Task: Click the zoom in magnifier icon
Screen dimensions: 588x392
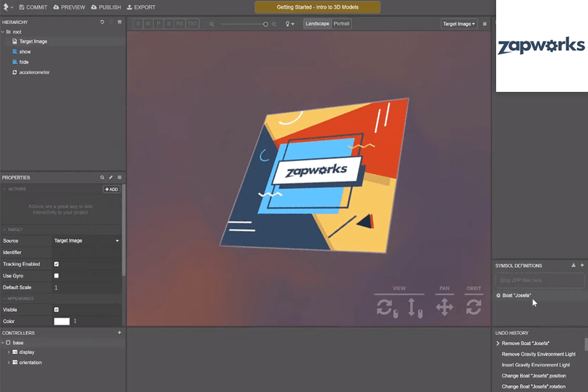Action: coord(274,24)
